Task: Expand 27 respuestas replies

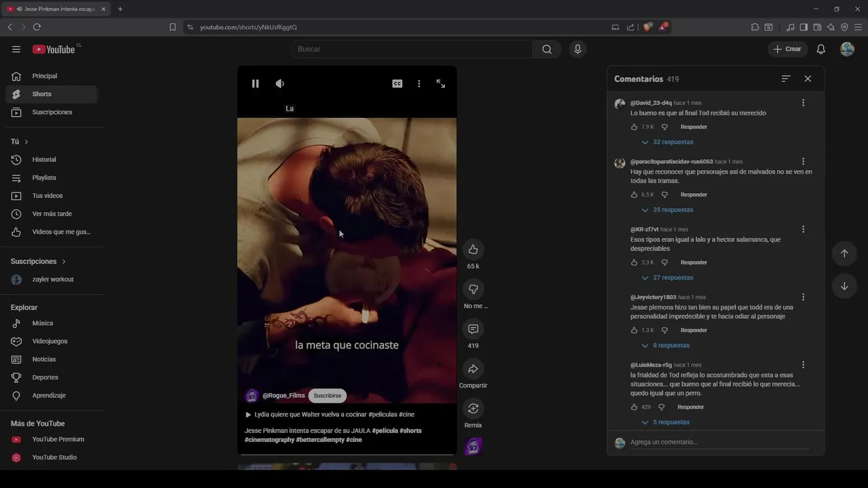Action: (x=667, y=278)
